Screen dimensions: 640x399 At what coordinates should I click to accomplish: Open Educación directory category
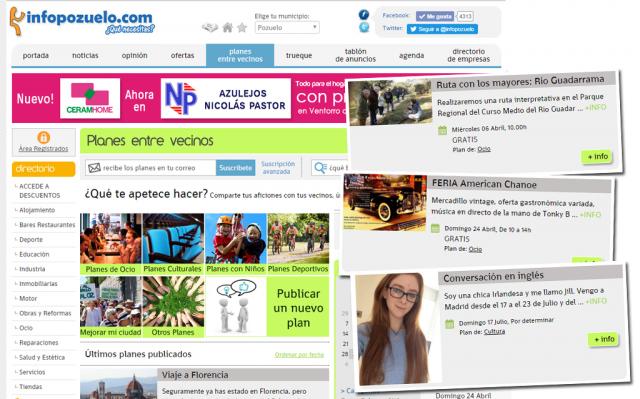pyautogui.click(x=34, y=254)
